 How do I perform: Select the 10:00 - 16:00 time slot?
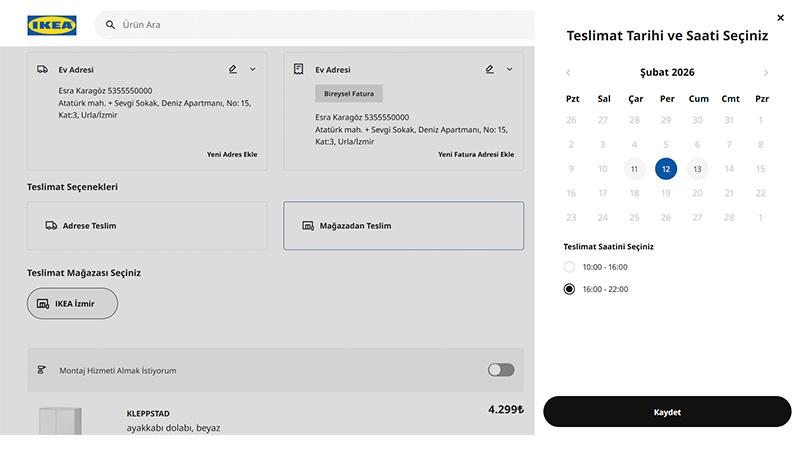point(570,267)
